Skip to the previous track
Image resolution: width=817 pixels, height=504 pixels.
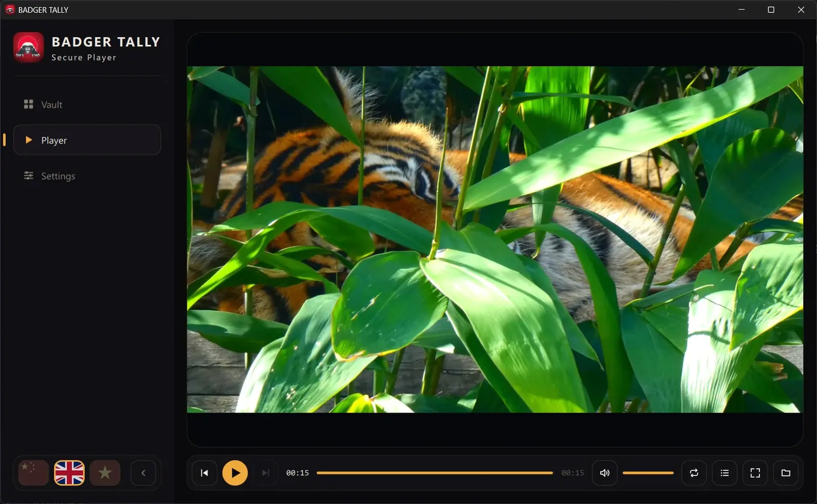tap(204, 473)
